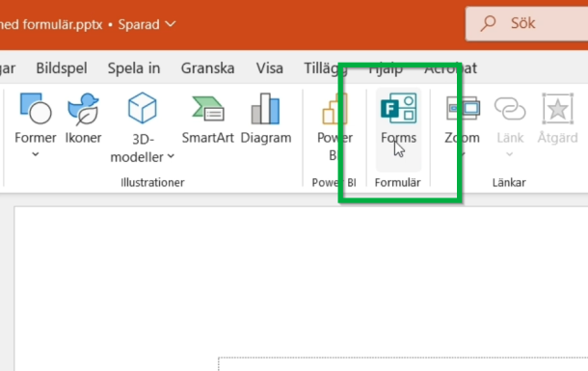The width and height of the screenshot is (588, 371).
Task: Open the Tillägg ribbon tab
Action: [326, 69]
